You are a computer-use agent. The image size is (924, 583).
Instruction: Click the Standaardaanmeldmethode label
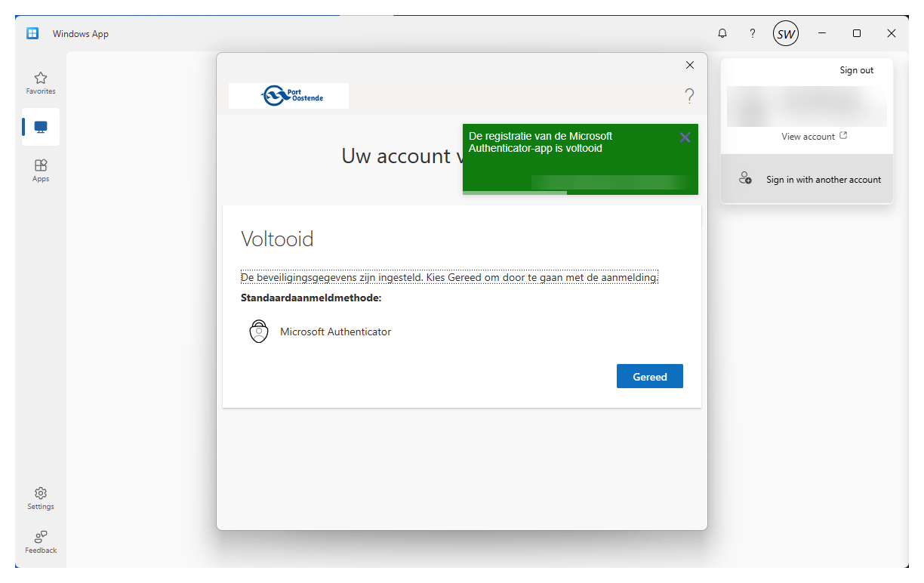click(311, 298)
